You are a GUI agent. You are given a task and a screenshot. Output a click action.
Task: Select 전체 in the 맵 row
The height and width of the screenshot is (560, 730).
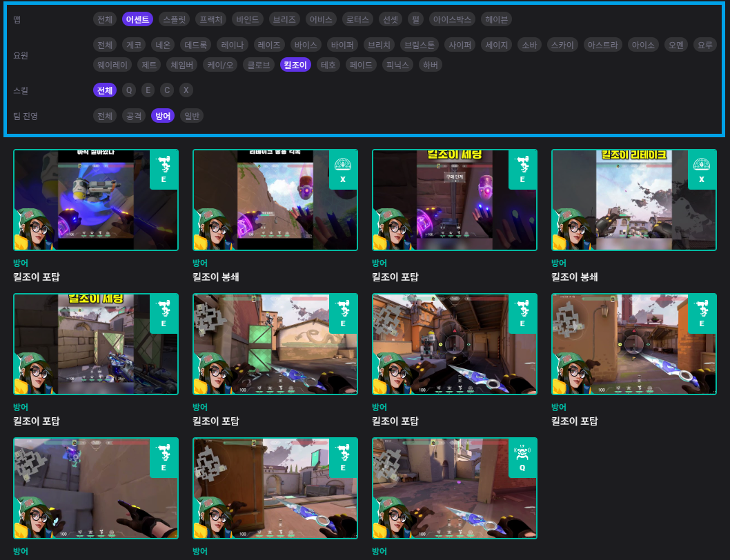click(105, 19)
